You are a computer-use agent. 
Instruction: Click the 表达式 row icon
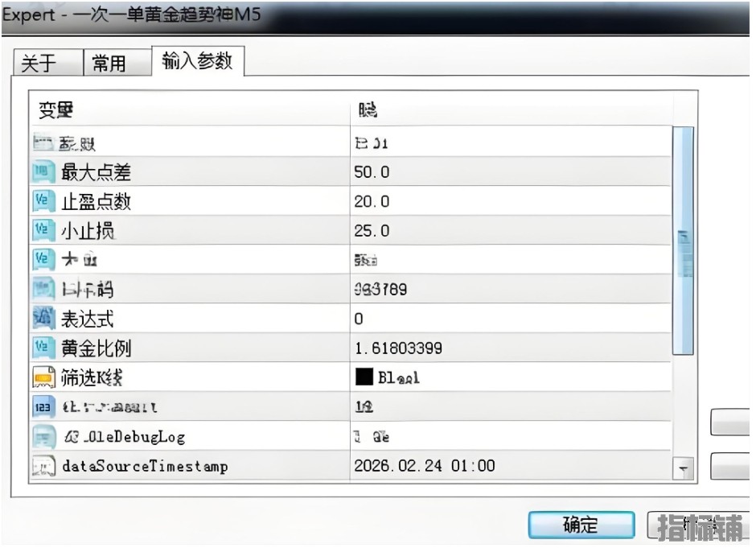point(43,319)
